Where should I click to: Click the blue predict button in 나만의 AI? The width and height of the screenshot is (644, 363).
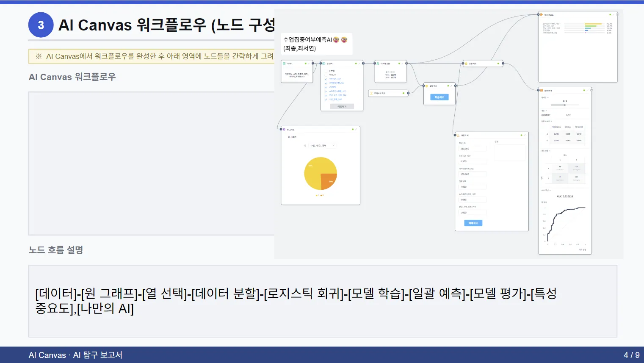(x=473, y=223)
